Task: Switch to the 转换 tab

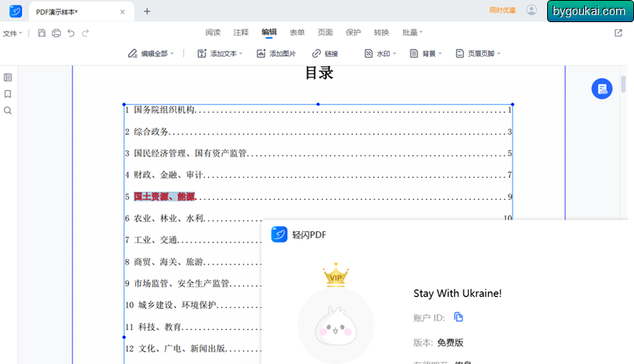Action: click(x=381, y=32)
